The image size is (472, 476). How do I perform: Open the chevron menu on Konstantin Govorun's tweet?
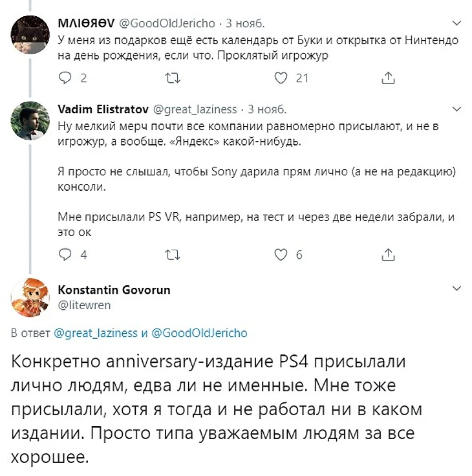coord(456,288)
